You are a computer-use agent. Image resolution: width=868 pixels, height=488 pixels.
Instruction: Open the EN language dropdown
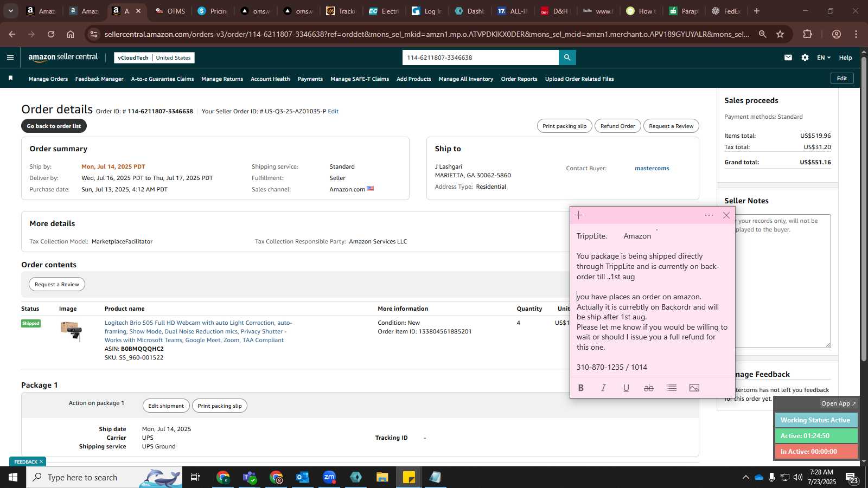point(824,57)
